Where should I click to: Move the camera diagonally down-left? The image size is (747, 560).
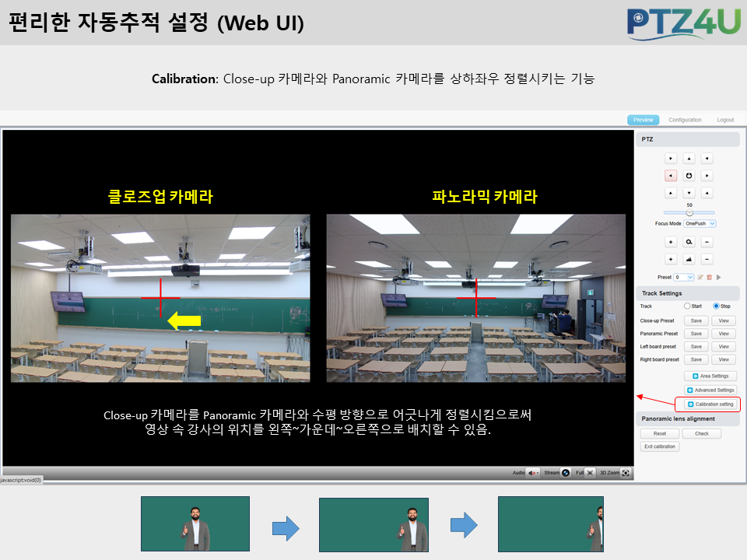point(671,193)
